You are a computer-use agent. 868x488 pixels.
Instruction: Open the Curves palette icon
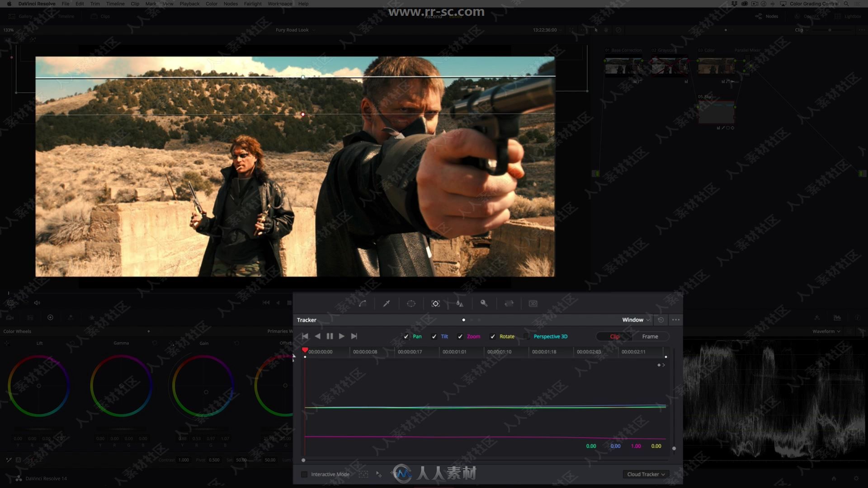363,304
